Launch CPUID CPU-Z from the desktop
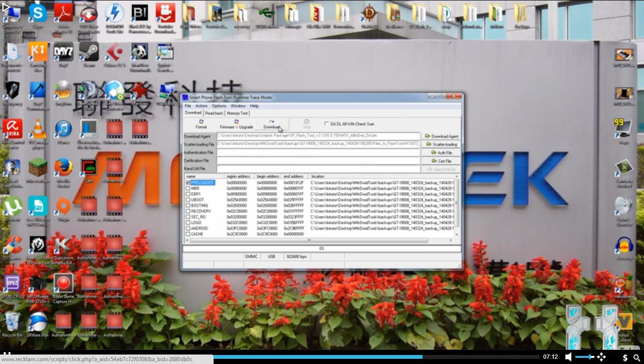Viewport: 644px width, 364px height. tap(13, 286)
